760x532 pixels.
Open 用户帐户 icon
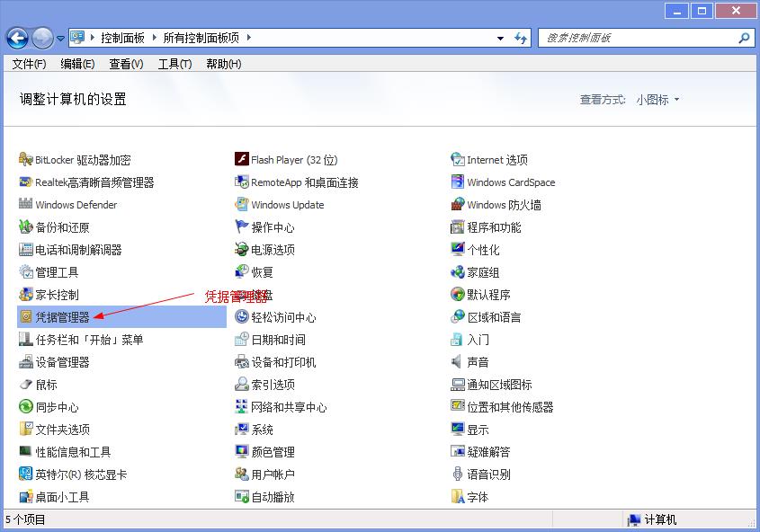coord(241,474)
